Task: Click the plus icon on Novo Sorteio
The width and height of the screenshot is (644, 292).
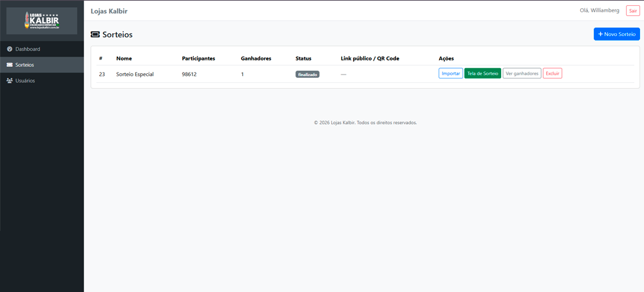Action: click(600, 34)
